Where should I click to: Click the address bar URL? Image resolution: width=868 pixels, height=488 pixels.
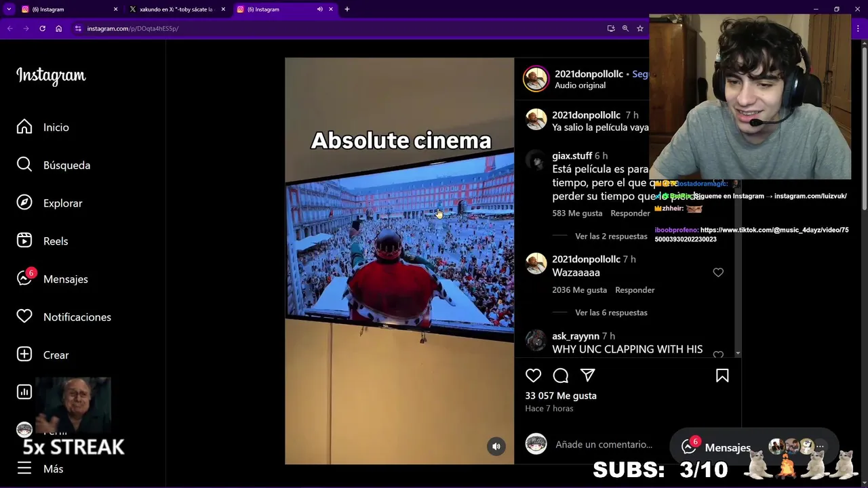coord(133,28)
